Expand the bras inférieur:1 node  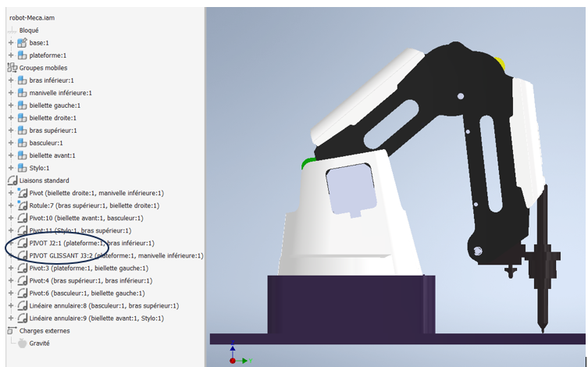(x=11, y=80)
